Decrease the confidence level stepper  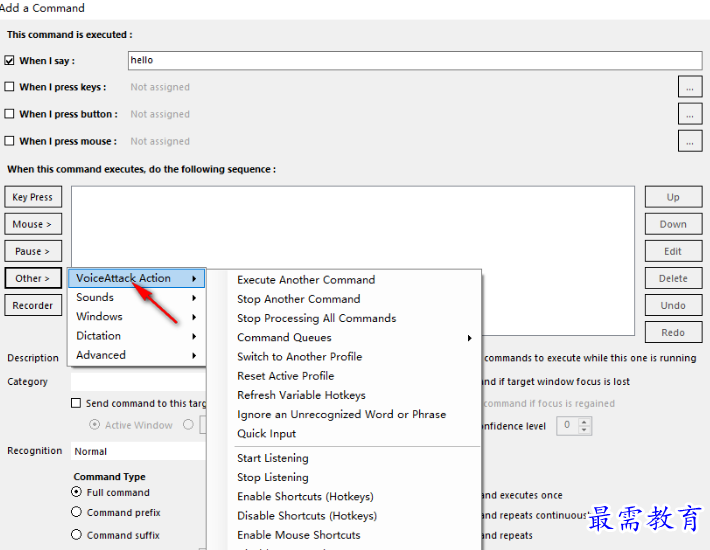click(584, 430)
